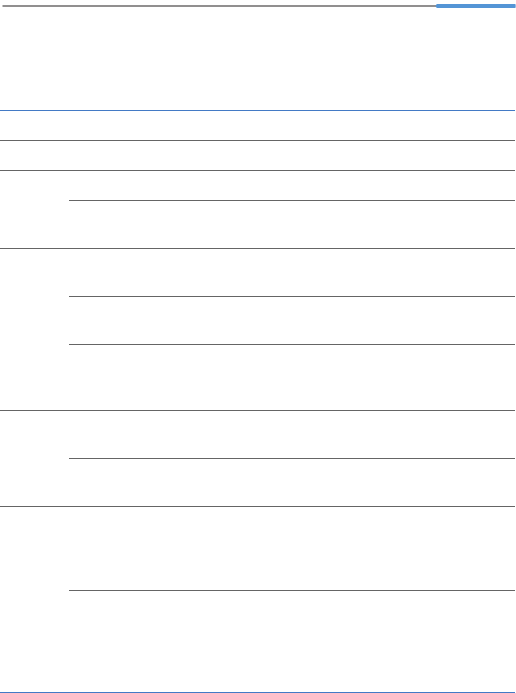Click the last indented divider line
This screenshot has width=516, height=693.
[292, 590]
